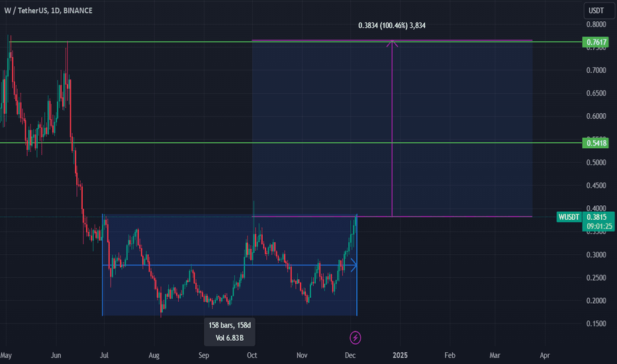Click the Dec label on time axis
This screenshot has height=364, width=617.
tap(350, 355)
